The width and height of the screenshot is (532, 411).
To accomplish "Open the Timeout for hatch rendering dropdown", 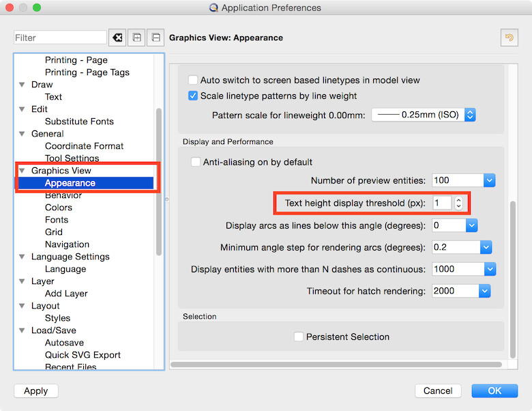I will (484, 291).
